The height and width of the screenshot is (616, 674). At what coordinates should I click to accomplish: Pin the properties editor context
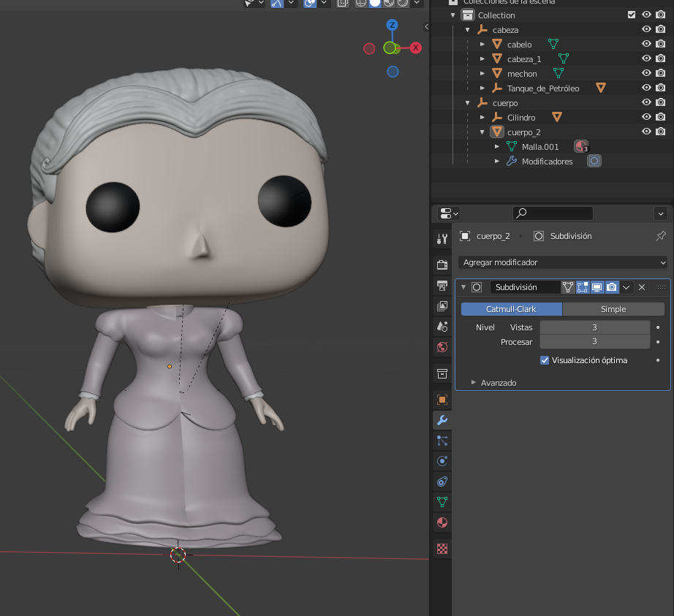click(661, 236)
